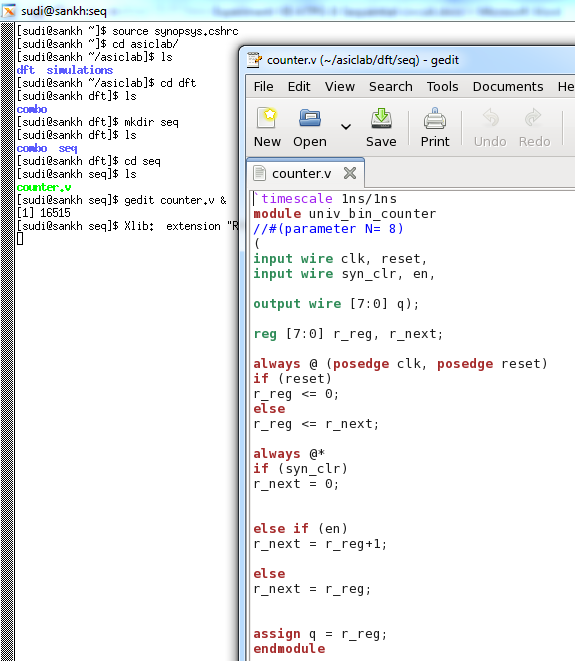Save counter.v with the Save icon
The width and height of the screenshot is (575, 661).
(381, 118)
